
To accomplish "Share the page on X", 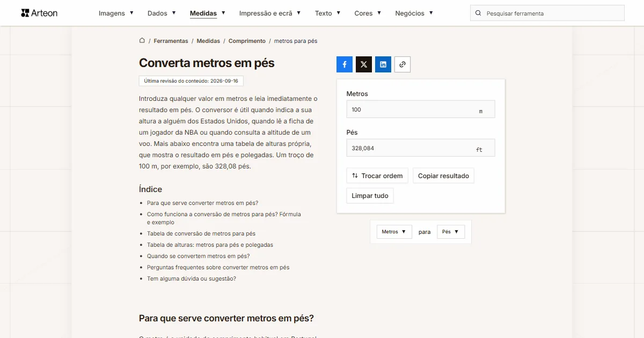I will [364, 64].
